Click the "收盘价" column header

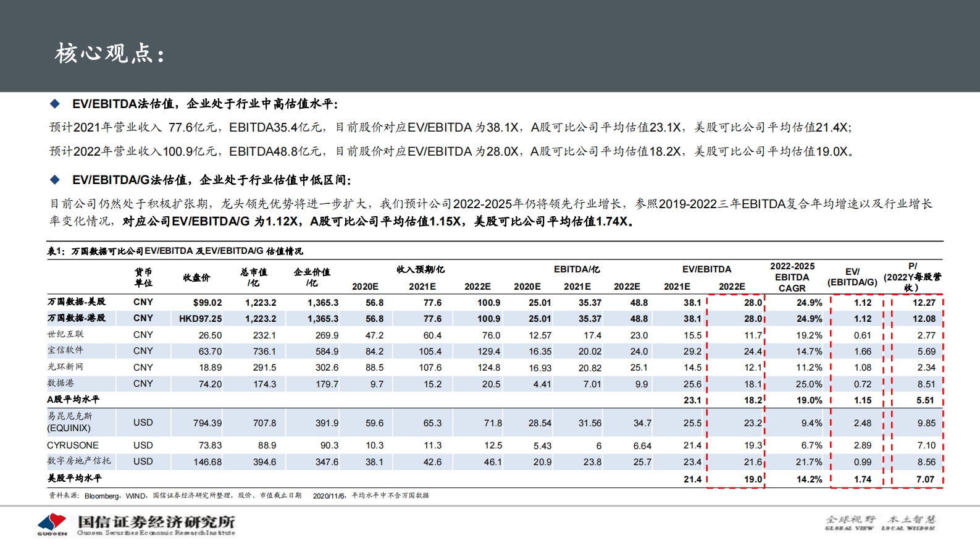click(x=196, y=277)
